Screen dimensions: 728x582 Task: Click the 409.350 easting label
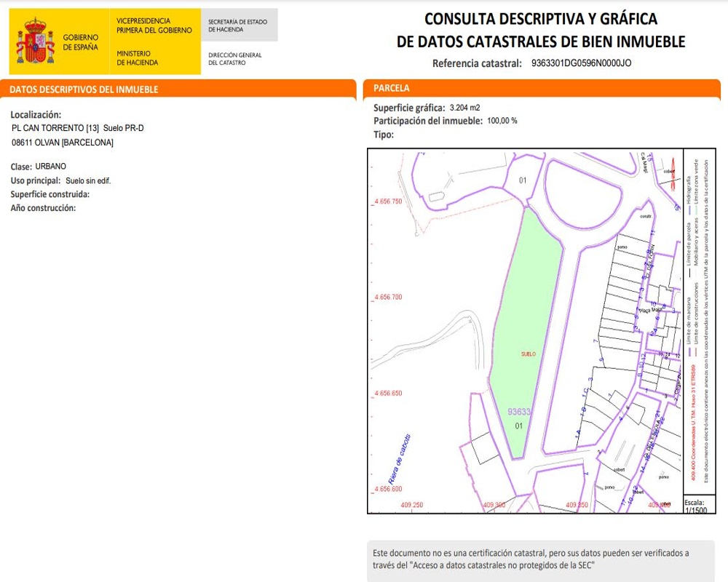(x=577, y=505)
